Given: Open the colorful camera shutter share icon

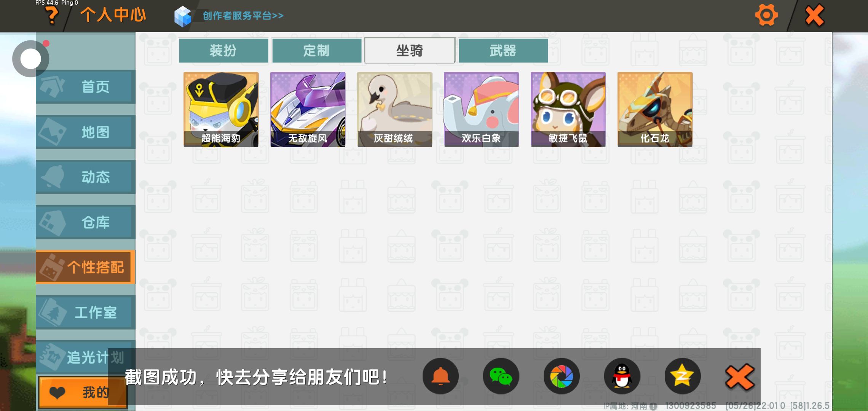Looking at the screenshot, I should coord(562,376).
